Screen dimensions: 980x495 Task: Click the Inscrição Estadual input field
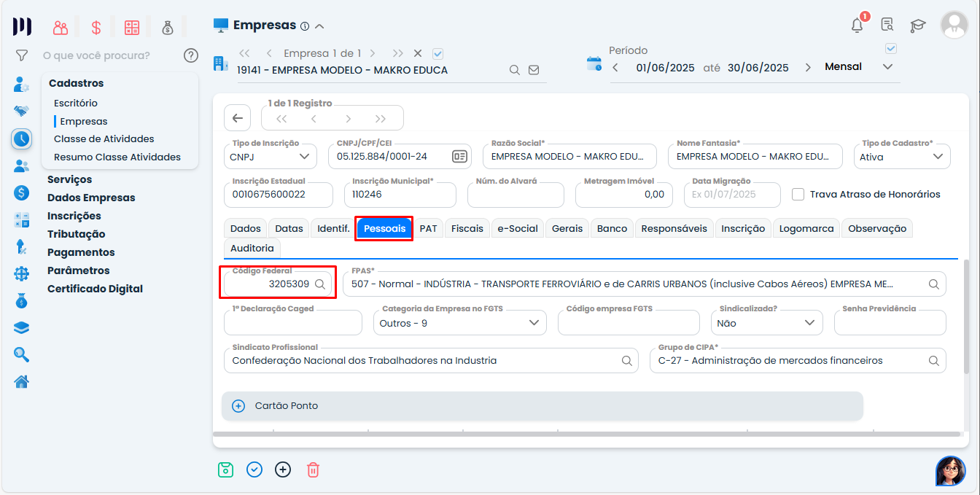coord(279,195)
